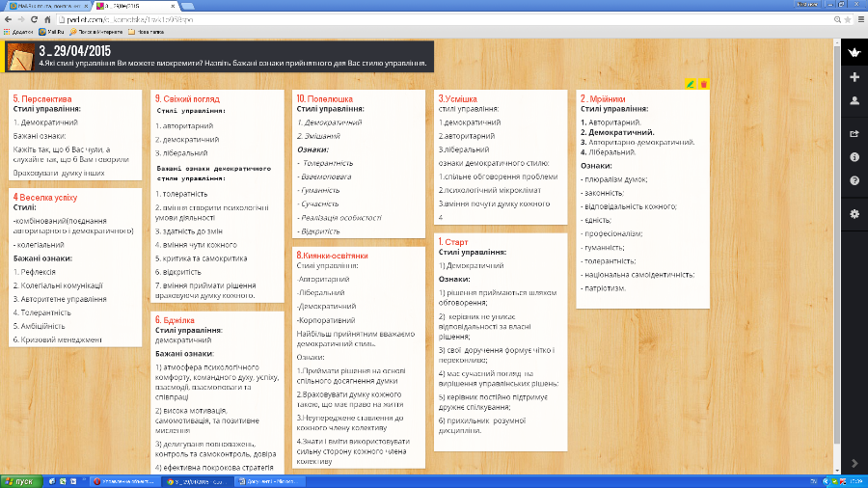Edit the Мрійники post with pencil icon
This screenshot has width=868, height=488.
tap(690, 85)
